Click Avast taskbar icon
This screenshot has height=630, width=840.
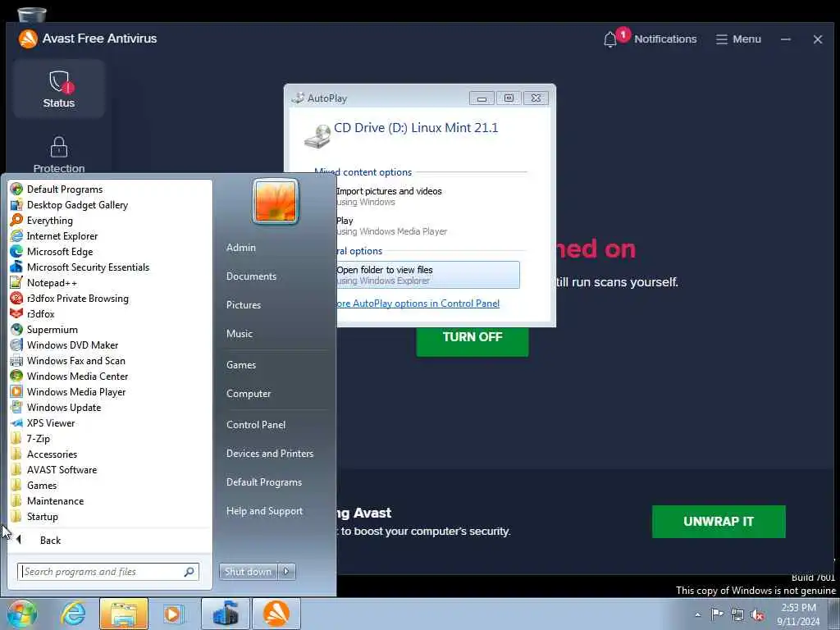pyautogui.click(x=276, y=614)
